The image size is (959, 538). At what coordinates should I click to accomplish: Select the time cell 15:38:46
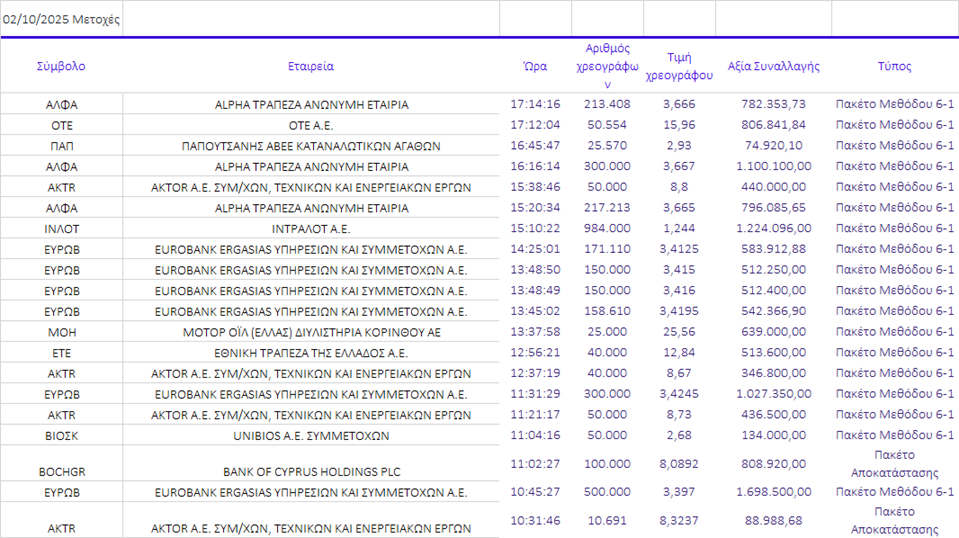pyautogui.click(x=535, y=187)
